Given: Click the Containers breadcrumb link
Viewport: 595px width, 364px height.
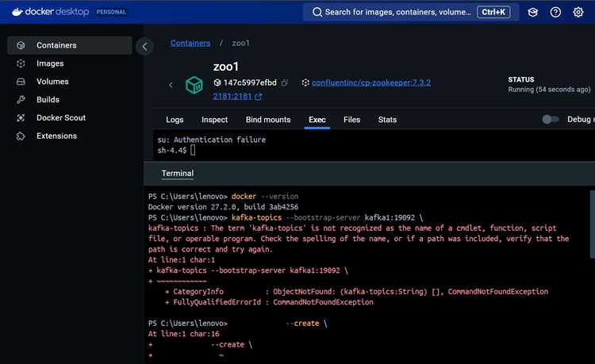Looking at the screenshot, I should pyautogui.click(x=190, y=44).
